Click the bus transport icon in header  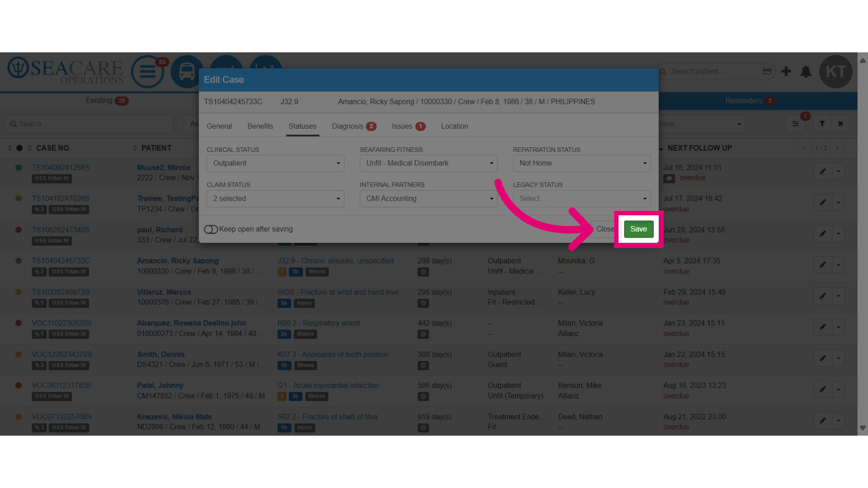point(187,71)
